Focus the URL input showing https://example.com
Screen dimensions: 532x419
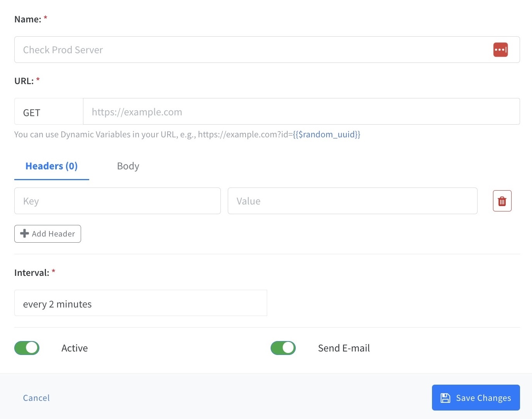(x=301, y=112)
